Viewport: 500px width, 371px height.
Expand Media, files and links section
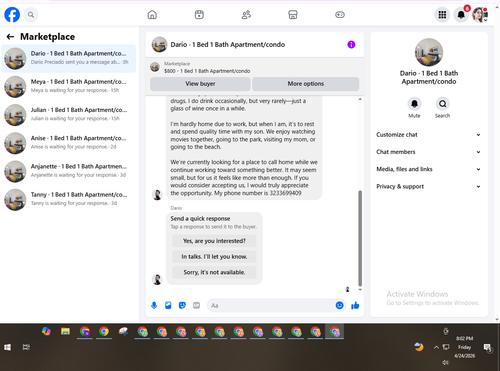[428, 169]
